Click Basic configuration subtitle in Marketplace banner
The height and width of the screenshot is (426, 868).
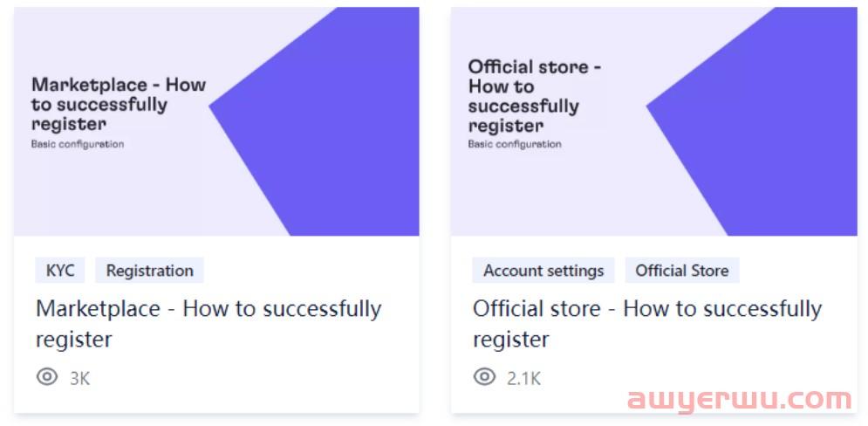78,144
